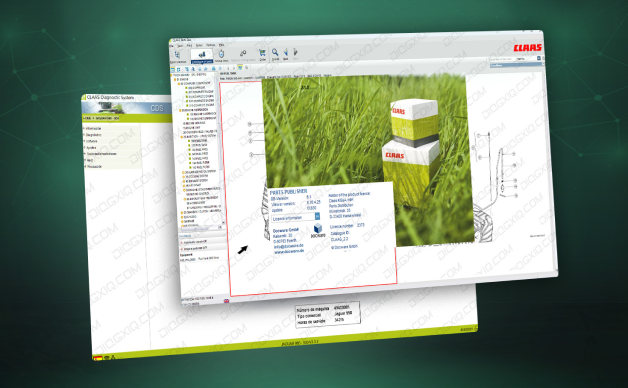The height and width of the screenshot is (388, 628).
Task: Click the Search magnifier icon
Action: click(275, 52)
